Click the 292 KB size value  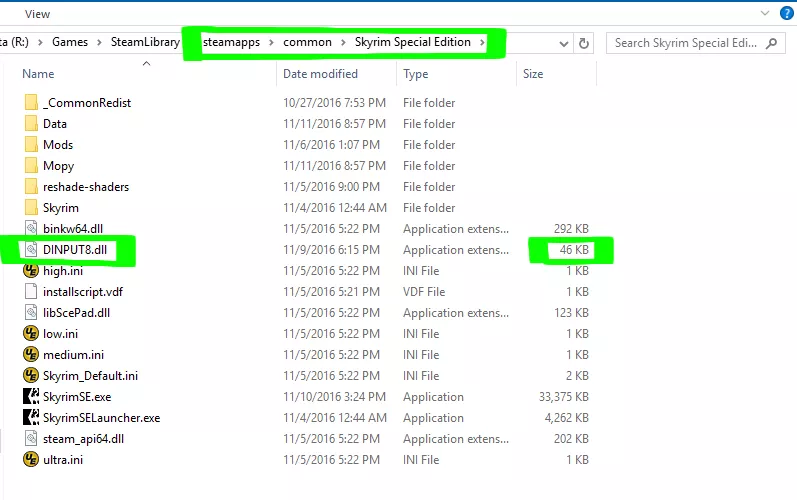[x=571, y=229]
